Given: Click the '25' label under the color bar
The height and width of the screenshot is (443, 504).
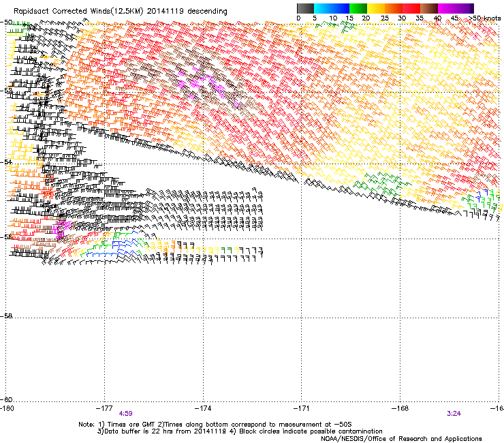Looking at the screenshot, I should pos(384,18).
